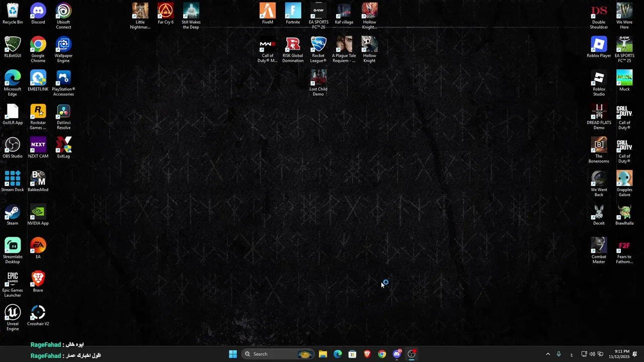Select RISK Global Domination icon
Viewport: 644px width, 362px height.
click(x=293, y=50)
